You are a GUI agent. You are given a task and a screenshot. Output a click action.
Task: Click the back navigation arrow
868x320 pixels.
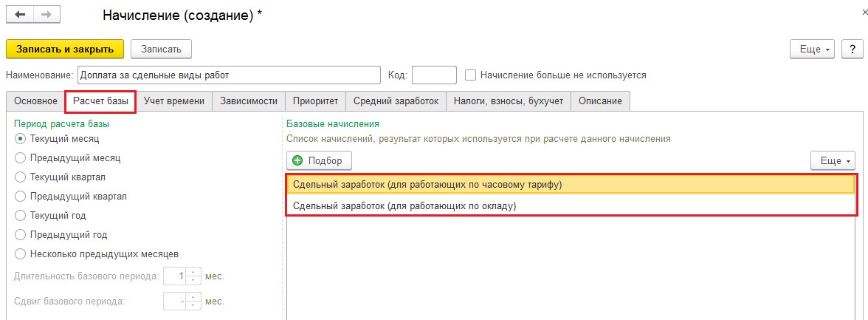(x=20, y=15)
